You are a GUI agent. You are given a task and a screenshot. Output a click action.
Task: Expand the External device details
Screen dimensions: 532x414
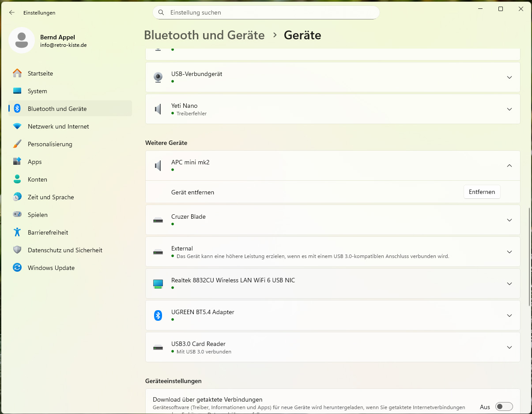coord(509,252)
